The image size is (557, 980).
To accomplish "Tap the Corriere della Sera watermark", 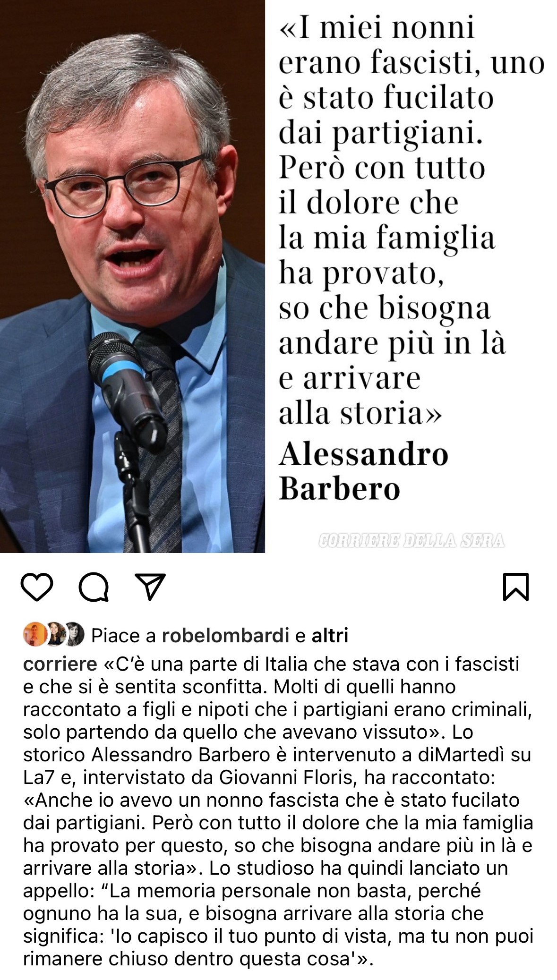I will (x=411, y=540).
